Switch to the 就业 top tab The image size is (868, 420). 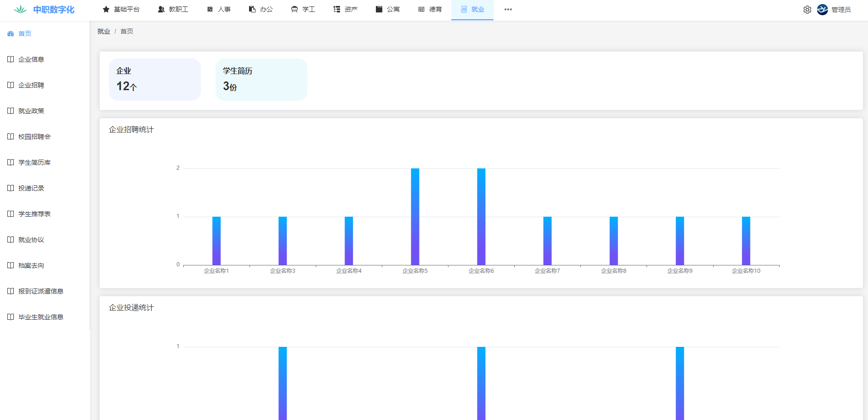pyautogui.click(x=472, y=10)
